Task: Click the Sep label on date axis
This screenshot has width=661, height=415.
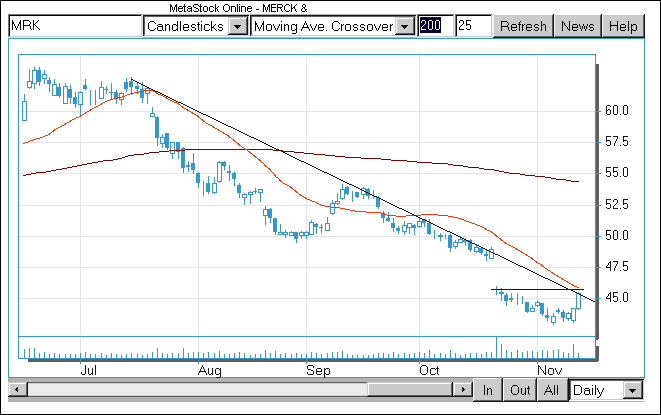Action: [x=318, y=371]
